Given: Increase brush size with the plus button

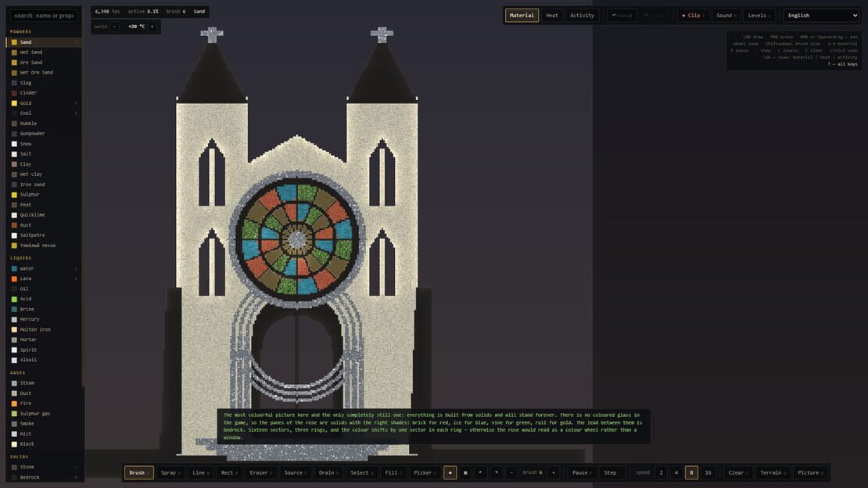Looking at the screenshot, I should click(554, 472).
